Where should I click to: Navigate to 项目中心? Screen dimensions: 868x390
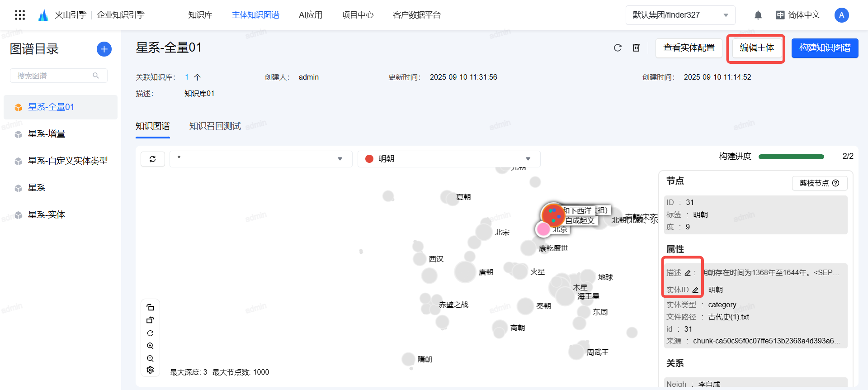coord(358,15)
